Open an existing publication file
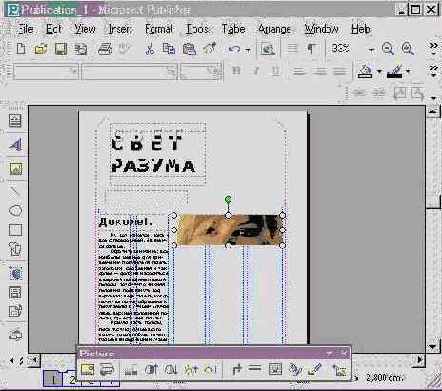The height and width of the screenshot is (391, 442). [41, 49]
